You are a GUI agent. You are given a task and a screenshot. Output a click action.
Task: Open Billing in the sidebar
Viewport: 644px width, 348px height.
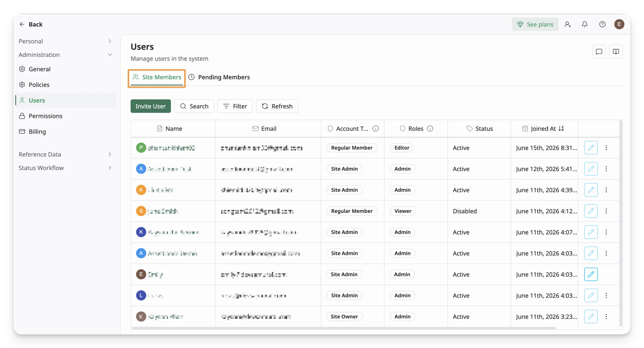click(66, 131)
